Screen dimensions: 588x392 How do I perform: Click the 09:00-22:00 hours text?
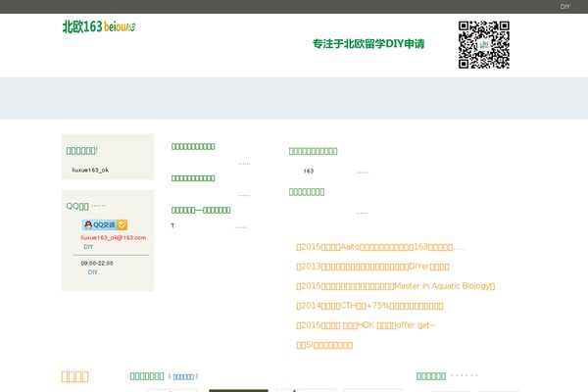(x=97, y=263)
